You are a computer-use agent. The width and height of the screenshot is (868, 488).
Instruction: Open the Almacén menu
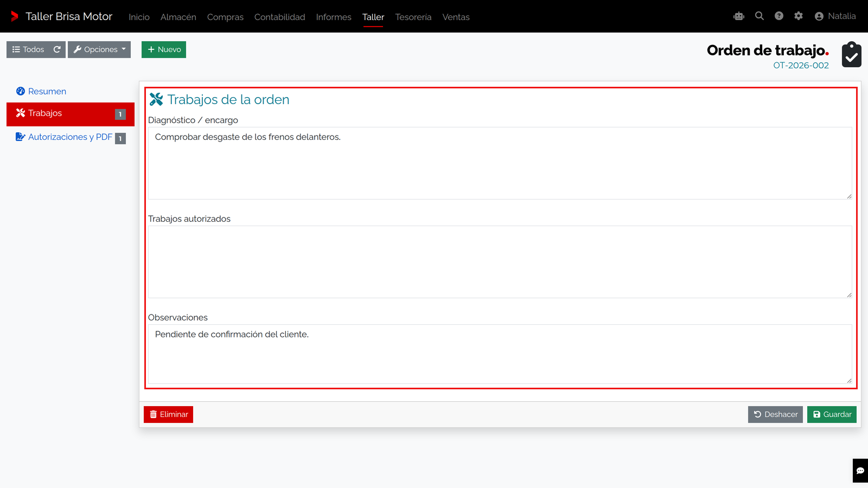178,17
